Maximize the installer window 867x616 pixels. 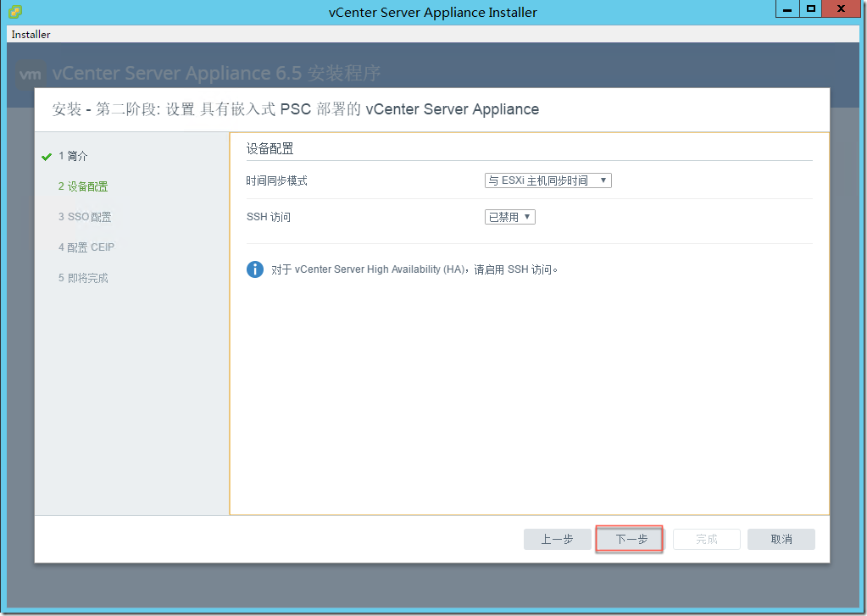click(x=810, y=9)
